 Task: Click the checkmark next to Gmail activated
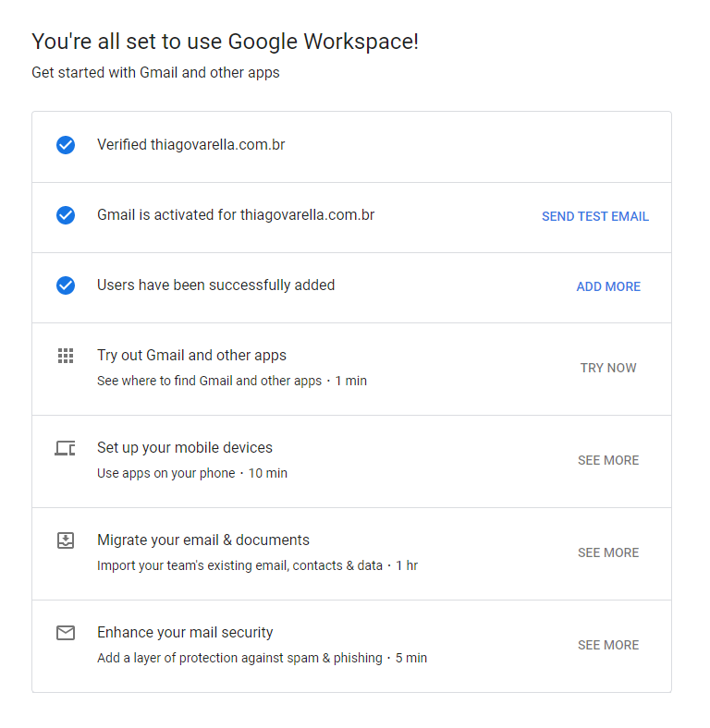(x=66, y=215)
